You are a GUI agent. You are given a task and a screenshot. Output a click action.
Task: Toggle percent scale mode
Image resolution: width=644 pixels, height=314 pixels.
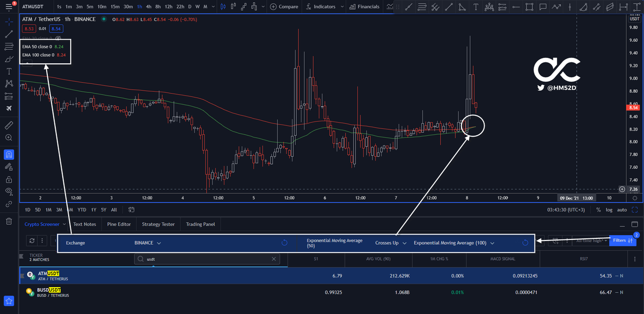pos(599,210)
